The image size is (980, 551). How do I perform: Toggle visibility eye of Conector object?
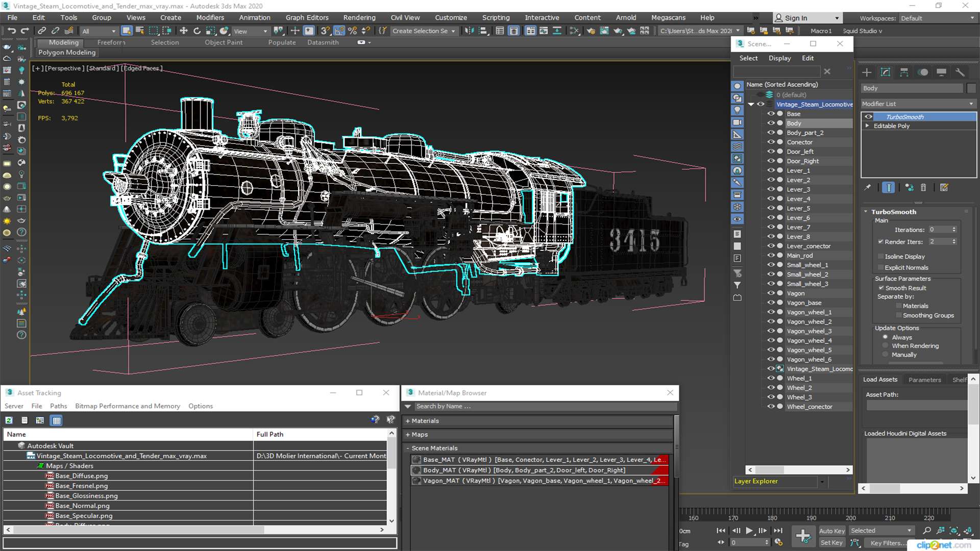pos(771,142)
